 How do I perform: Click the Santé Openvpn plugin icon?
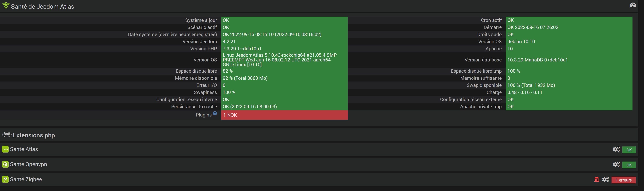point(5,164)
